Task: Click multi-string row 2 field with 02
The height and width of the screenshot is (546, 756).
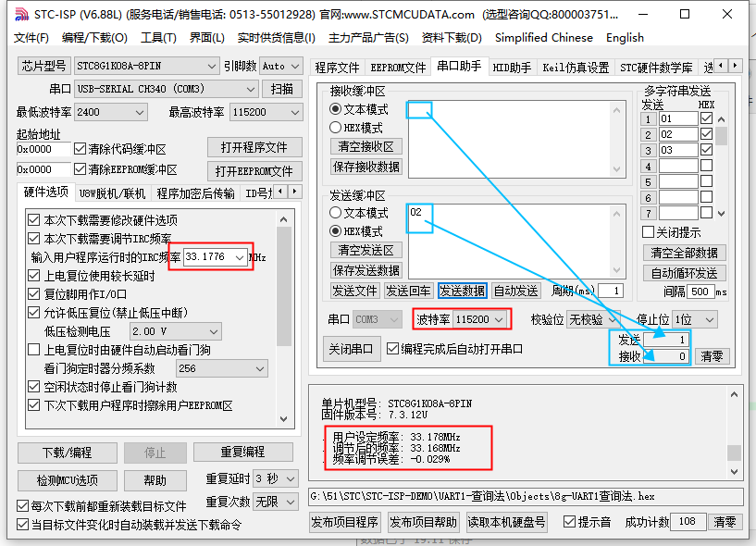Action: coord(678,134)
